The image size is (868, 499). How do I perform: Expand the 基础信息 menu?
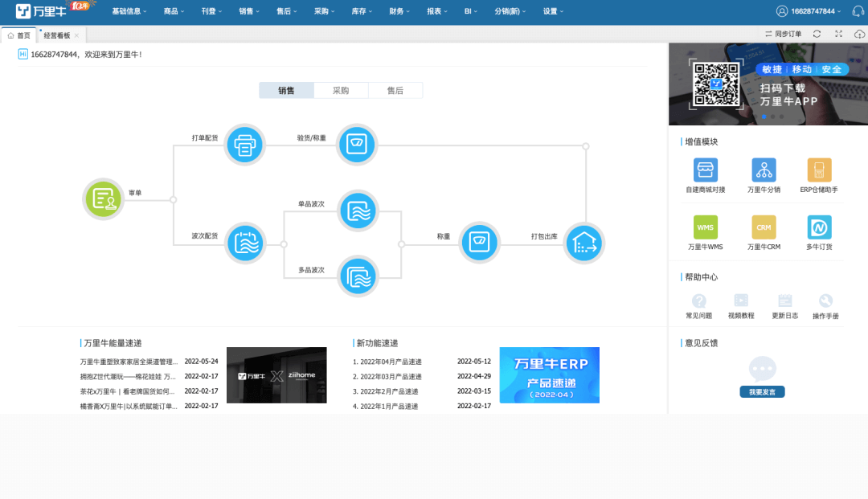[129, 11]
